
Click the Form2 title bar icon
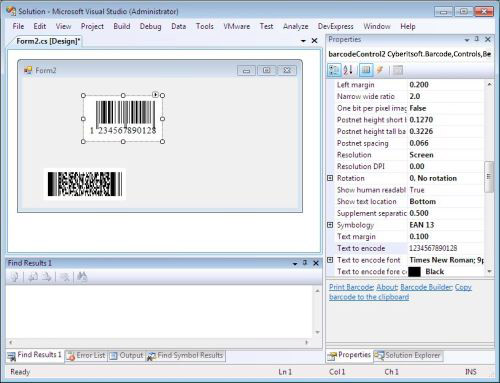coord(28,70)
